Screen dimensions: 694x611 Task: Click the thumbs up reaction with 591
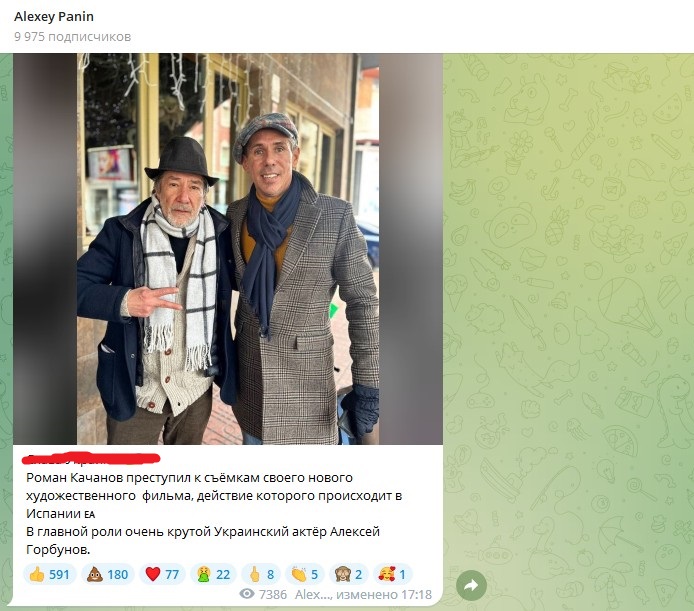pos(50,574)
